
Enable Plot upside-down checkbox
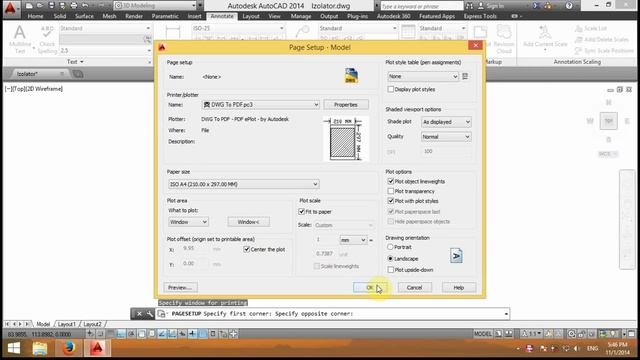click(x=391, y=270)
